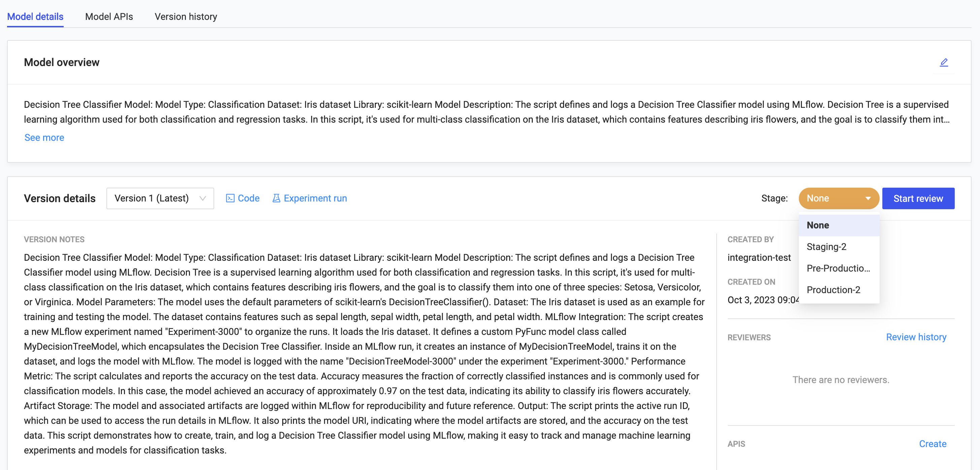This screenshot has height=470, width=980.
Task: Click Create under the APIs section
Action: click(x=933, y=444)
